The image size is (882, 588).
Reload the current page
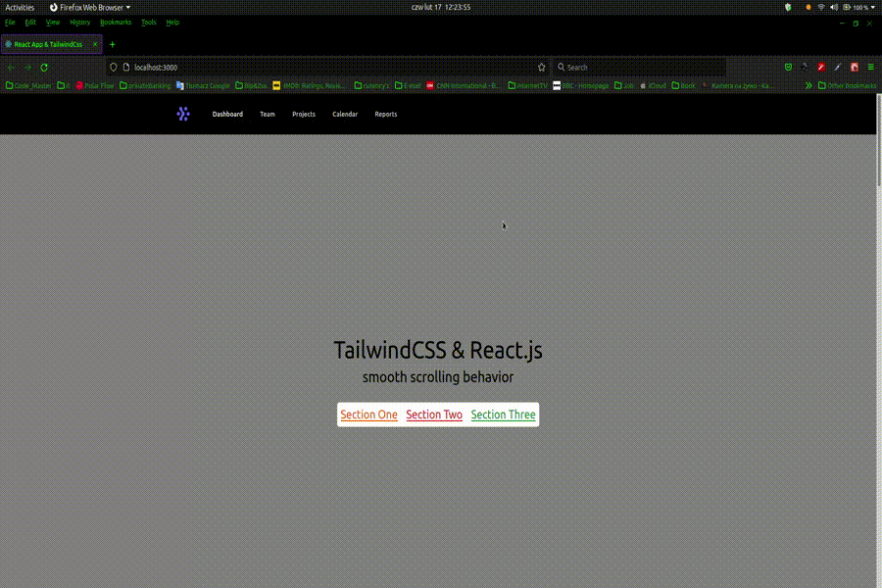(44, 68)
